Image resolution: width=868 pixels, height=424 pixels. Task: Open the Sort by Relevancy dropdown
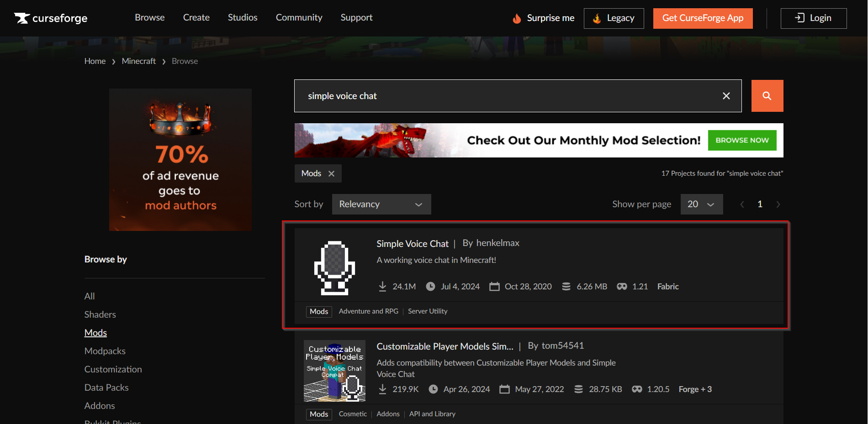tap(381, 204)
